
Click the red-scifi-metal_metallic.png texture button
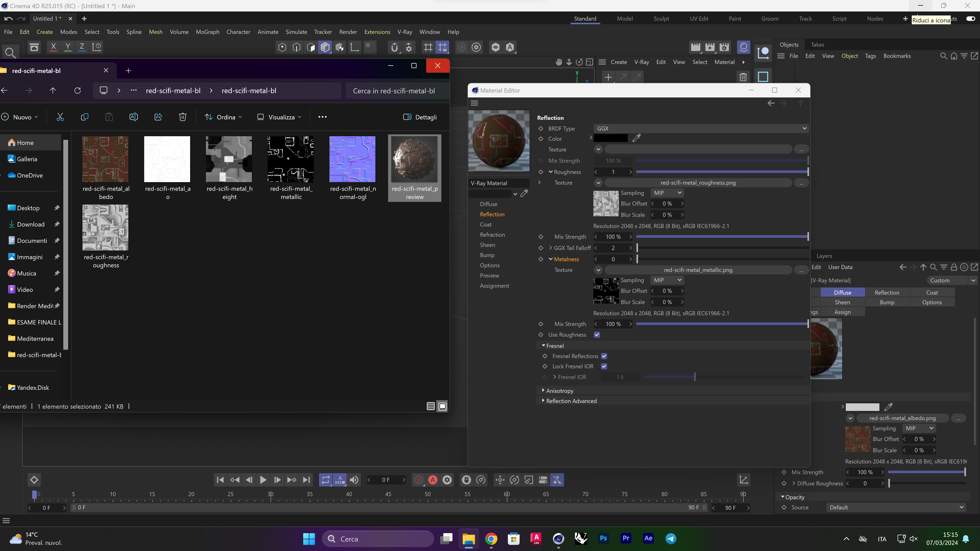click(x=698, y=270)
